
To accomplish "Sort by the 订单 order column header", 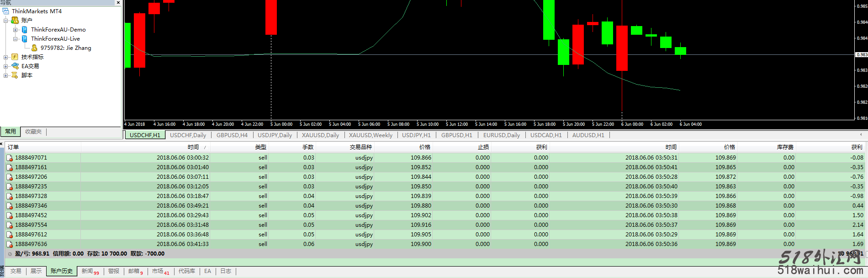I will [x=13, y=147].
